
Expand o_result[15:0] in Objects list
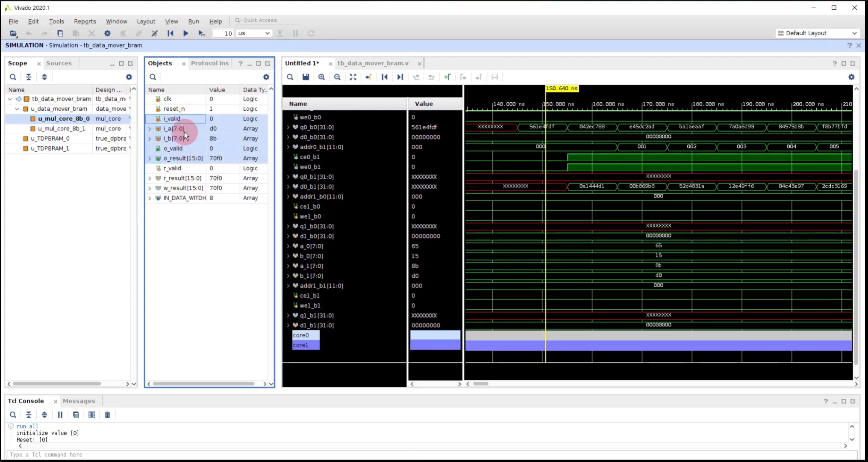[x=150, y=158]
